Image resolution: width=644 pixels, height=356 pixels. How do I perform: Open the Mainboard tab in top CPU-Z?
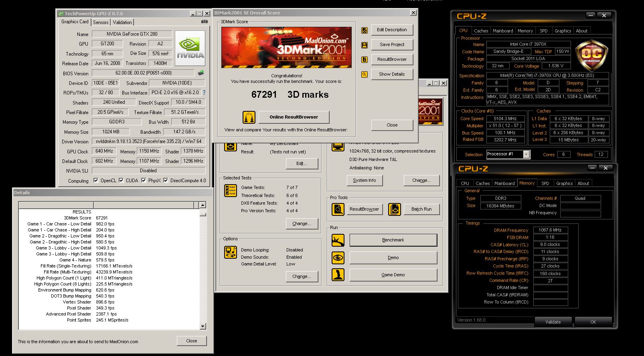503,31
